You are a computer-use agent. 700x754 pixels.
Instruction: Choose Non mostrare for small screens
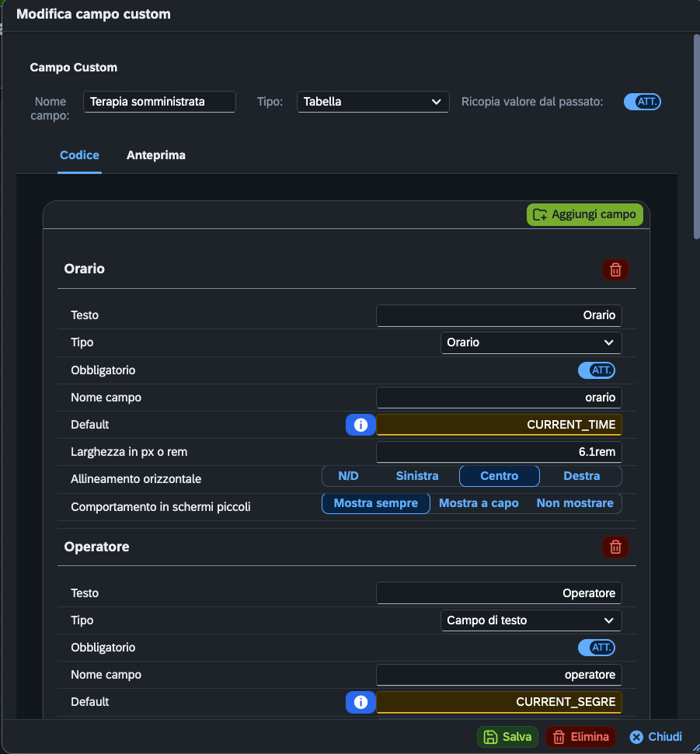[575, 503]
